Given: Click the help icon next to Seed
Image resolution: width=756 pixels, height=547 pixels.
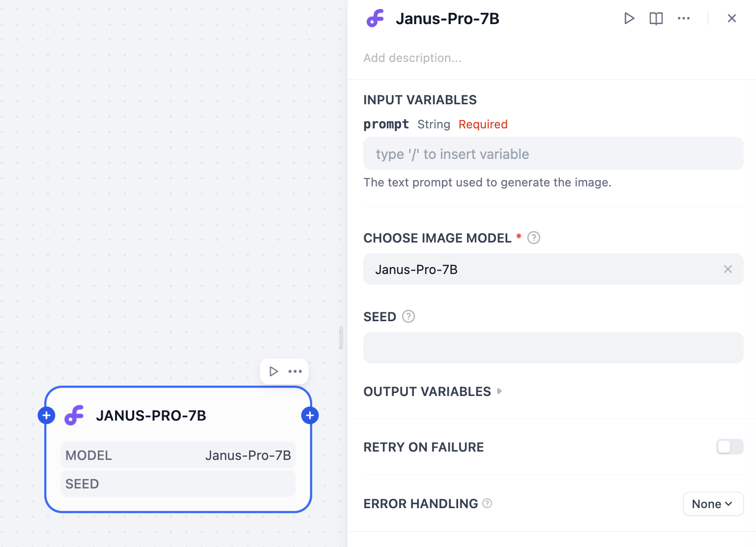Looking at the screenshot, I should click(408, 316).
